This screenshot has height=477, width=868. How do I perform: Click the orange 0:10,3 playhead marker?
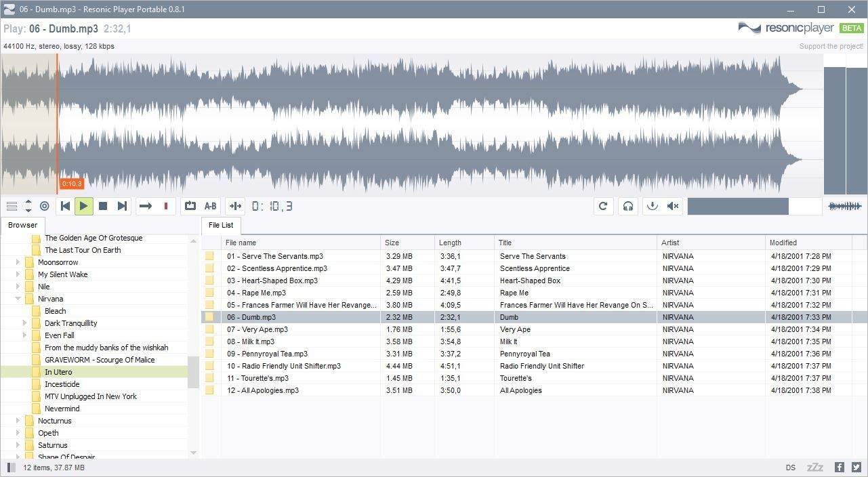coord(71,184)
